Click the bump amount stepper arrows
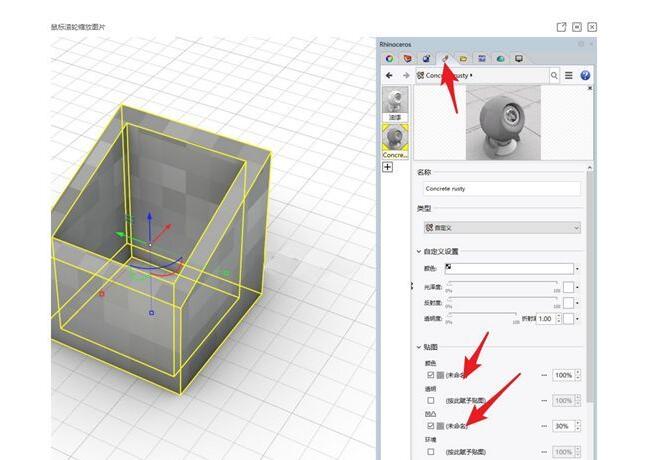The image size is (648, 460). point(578,426)
